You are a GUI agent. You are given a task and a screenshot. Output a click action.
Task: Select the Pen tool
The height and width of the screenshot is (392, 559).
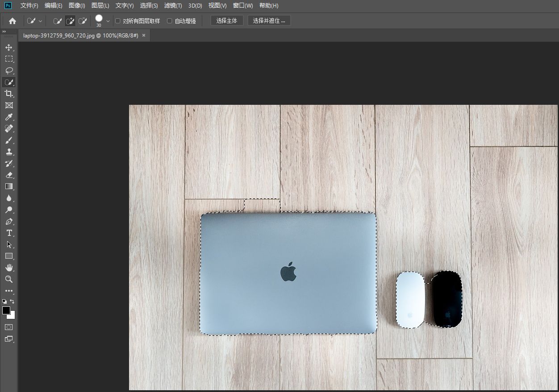(x=9, y=221)
